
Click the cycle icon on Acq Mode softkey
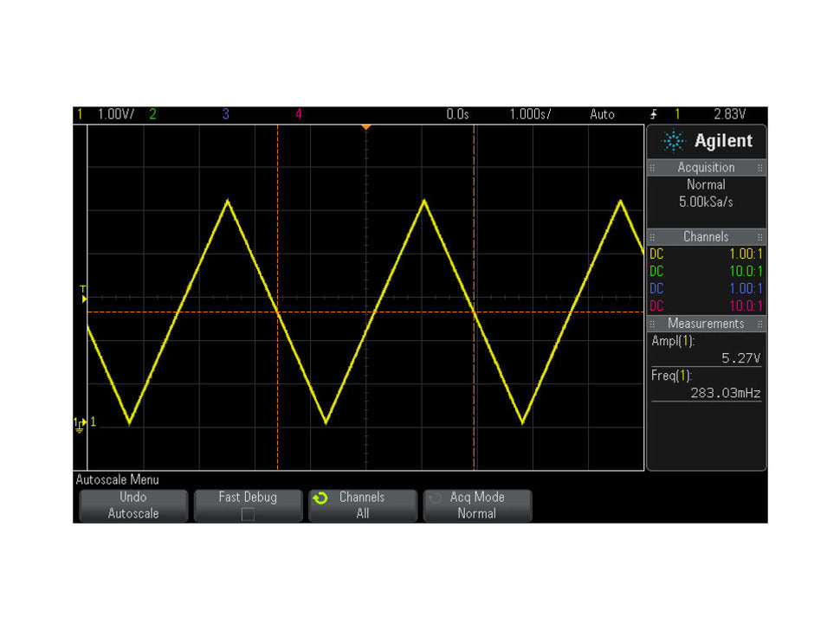tap(436, 497)
